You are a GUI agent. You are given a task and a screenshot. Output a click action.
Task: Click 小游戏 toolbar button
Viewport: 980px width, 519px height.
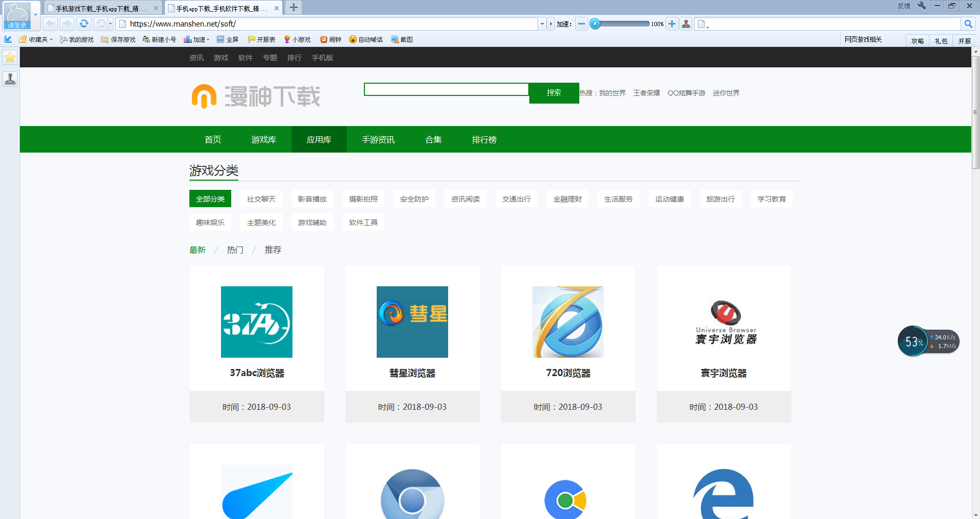pyautogui.click(x=297, y=39)
